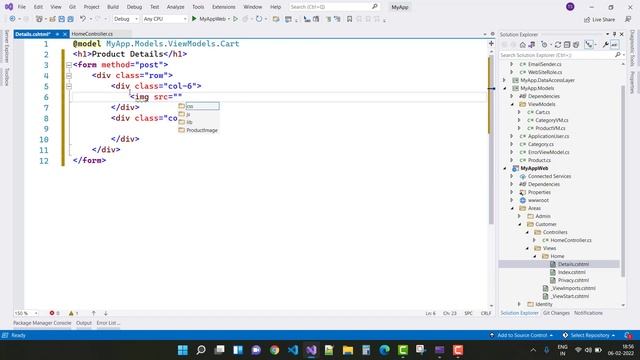Switch to the Git Changes tab

tap(556, 313)
